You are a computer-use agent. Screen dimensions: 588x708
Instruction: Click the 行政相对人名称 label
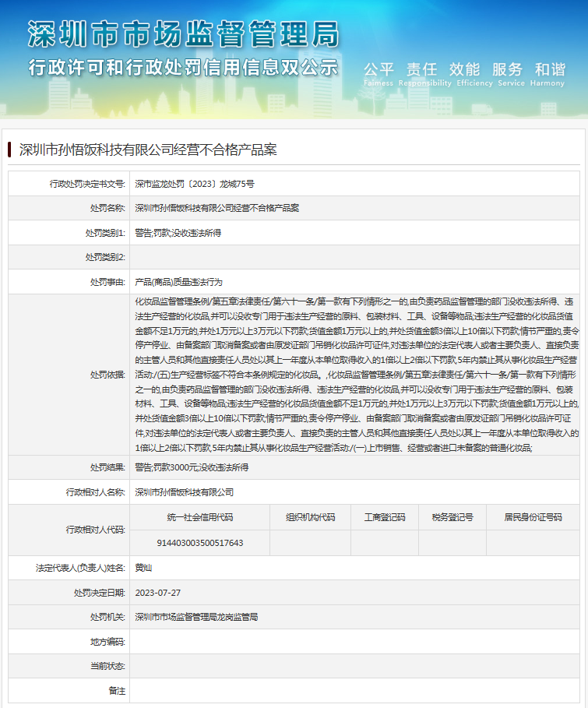coord(95,492)
